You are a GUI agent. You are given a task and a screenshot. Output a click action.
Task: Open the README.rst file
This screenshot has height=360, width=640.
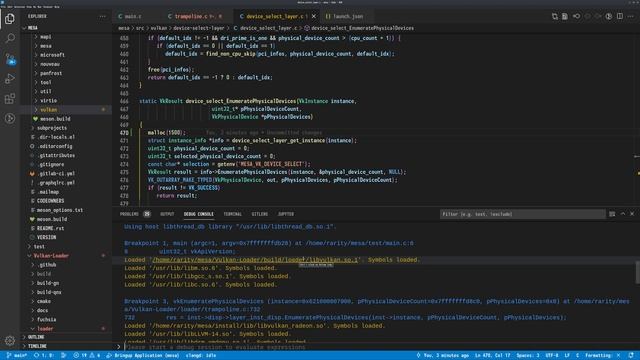click(65, 228)
